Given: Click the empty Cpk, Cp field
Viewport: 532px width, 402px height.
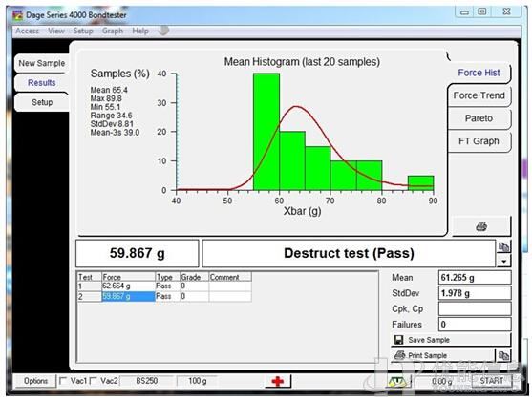Looking at the screenshot, I should pos(475,309).
